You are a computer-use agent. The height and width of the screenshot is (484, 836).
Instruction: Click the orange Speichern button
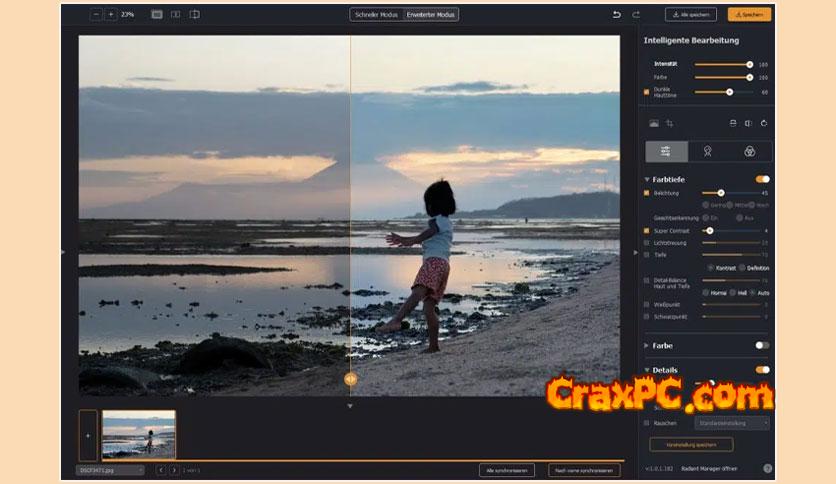[748, 15]
